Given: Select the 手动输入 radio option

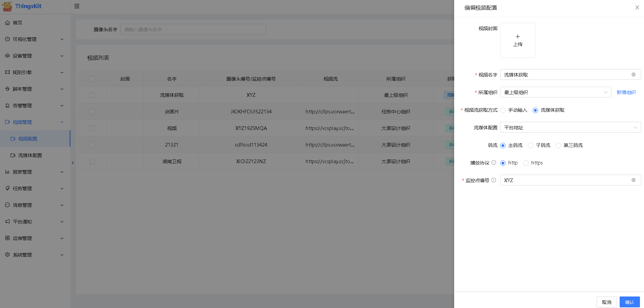Looking at the screenshot, I should [x=503, y=110].
